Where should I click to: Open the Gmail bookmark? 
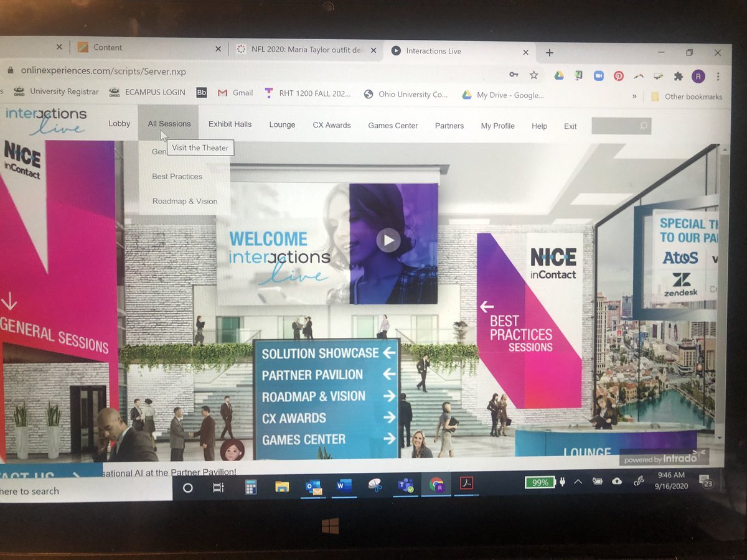click(x=235, y=93)
